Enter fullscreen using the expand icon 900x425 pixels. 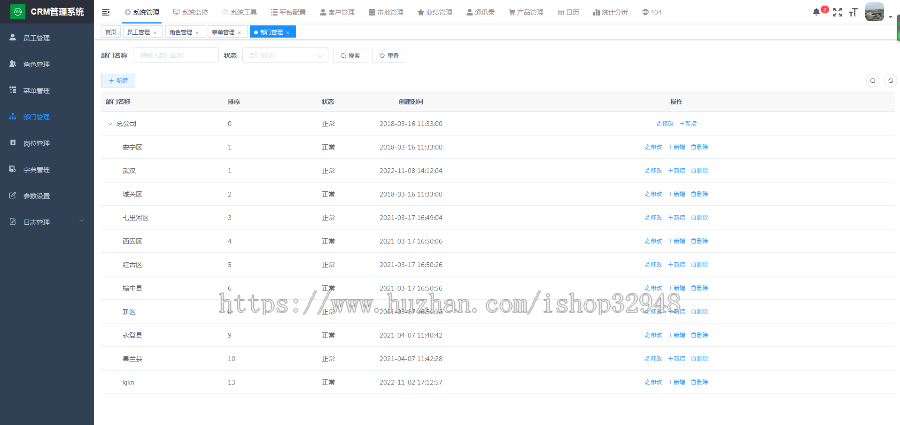pyautogui.click(x=838, y=12)
